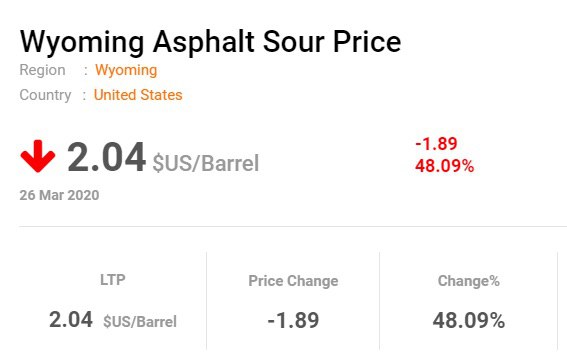Select the Change% column header
Viewport: 567px width, 362px height.
coord(469,281)
